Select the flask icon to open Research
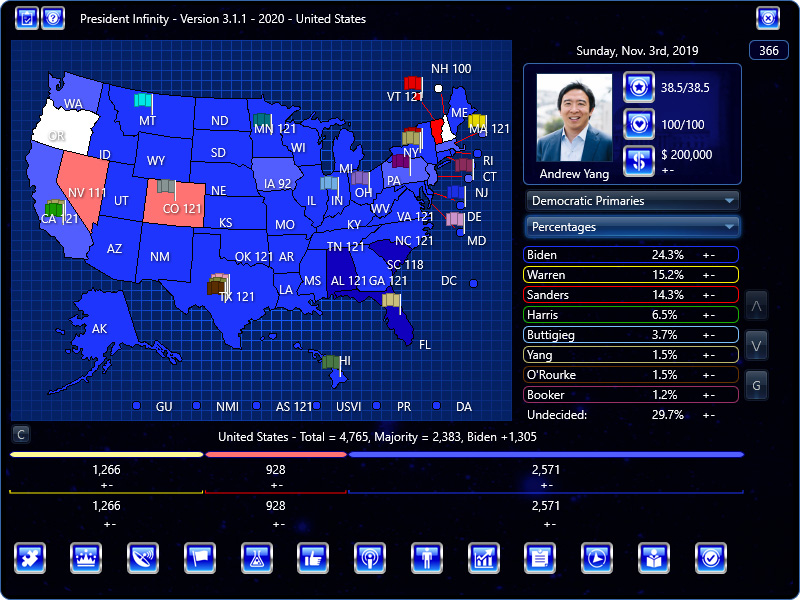This screenshot has width=800, height=600. 257,559
